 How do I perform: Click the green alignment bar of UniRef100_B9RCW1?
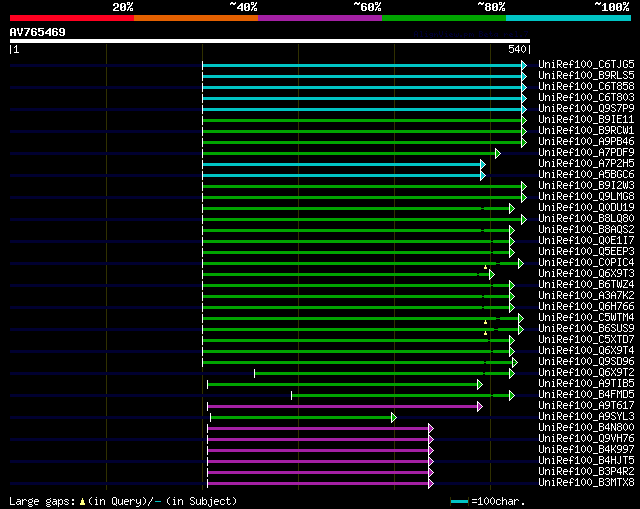tap(362, 131)
